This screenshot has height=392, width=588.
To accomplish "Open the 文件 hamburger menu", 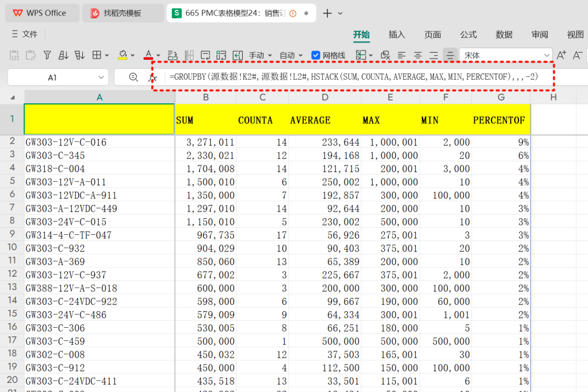I will click(x=25, y=34).
